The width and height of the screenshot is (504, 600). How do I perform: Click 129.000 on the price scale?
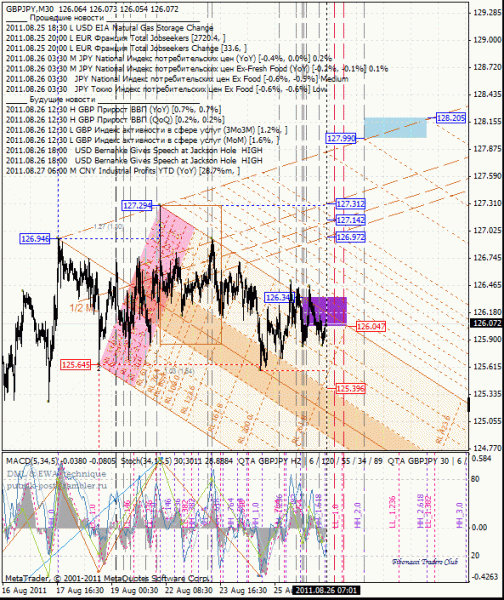(x=487, y=40)
